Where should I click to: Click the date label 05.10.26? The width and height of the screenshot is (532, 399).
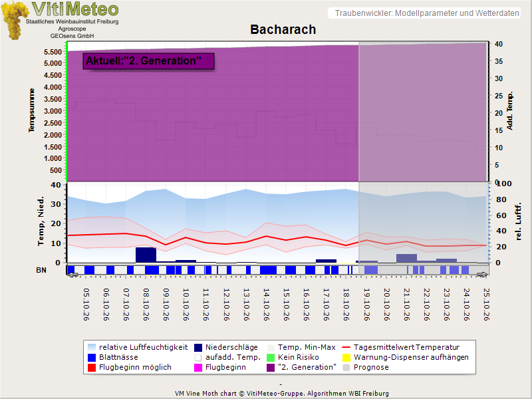click(86, 305)
